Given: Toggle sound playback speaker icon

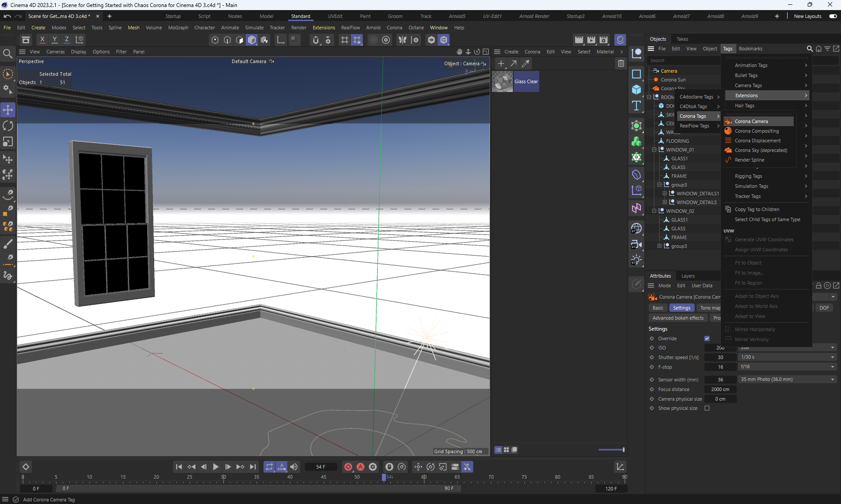Looking at the screenshot, I should tap(294, 467).
